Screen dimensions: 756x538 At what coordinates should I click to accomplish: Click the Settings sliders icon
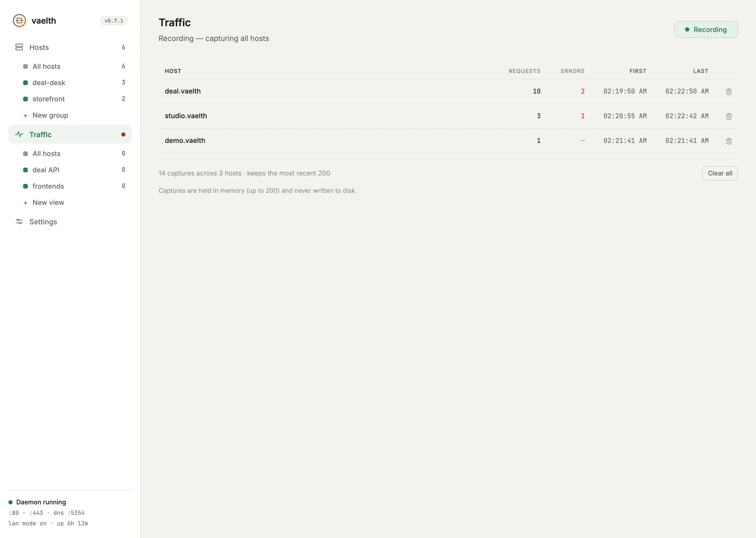click(x=19, y=222)
